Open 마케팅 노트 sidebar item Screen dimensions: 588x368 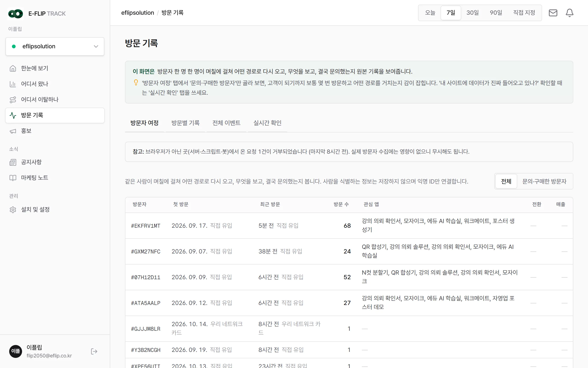(55, 178)
